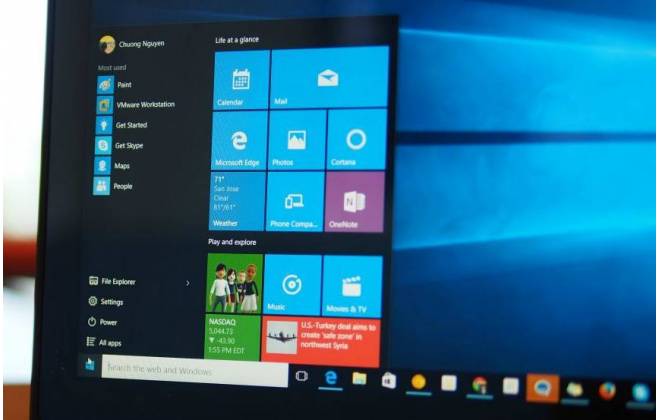This screenshot has height=420, width=660.
Task: Open the Calendar tile
Action: (241, 78)
